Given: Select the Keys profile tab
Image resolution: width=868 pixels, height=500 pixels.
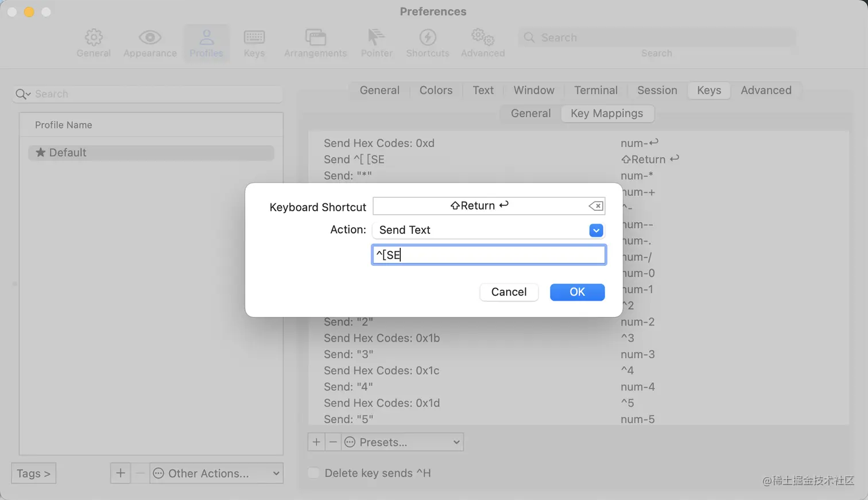Looking at the screenshot, I should tap(709, 90).
